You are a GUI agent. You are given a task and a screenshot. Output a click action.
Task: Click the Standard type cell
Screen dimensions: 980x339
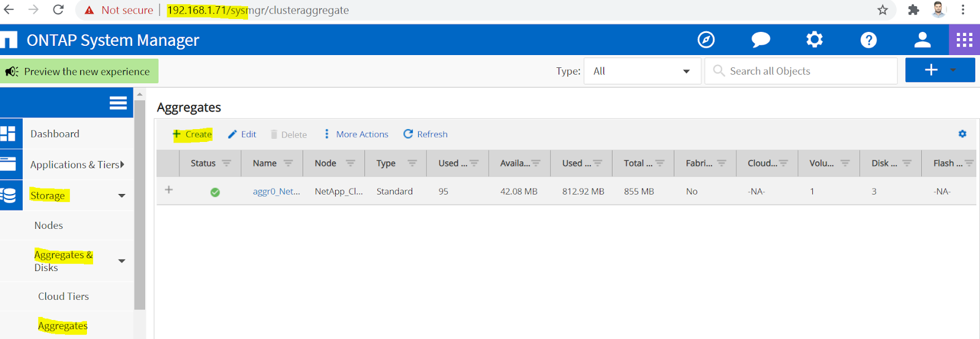394,192
